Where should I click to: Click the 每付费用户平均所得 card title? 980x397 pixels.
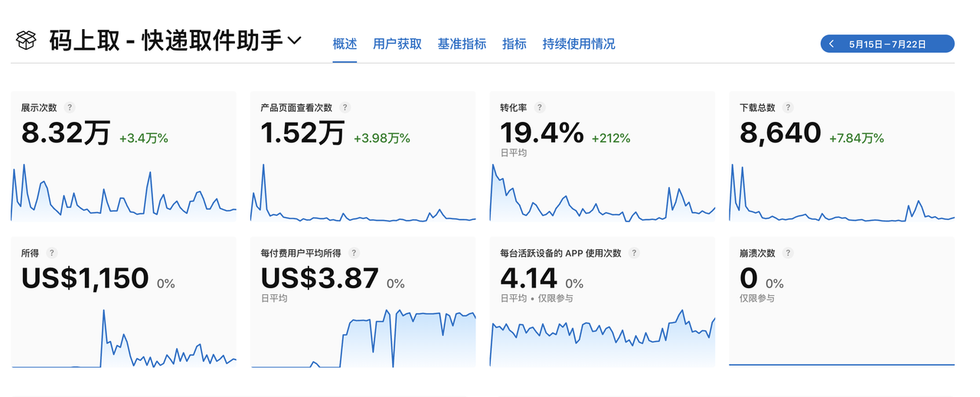pyautogui.click(x=302, y=253)
